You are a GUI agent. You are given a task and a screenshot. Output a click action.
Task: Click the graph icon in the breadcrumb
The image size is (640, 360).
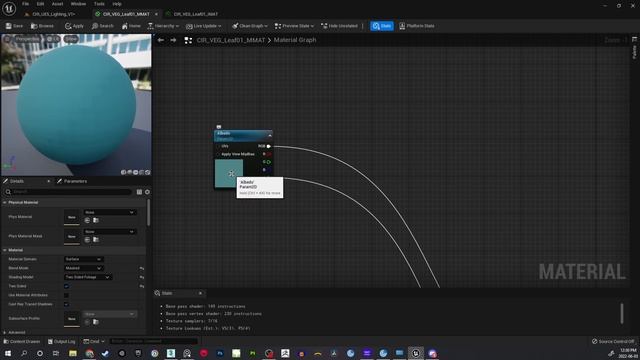coord(188,40)
